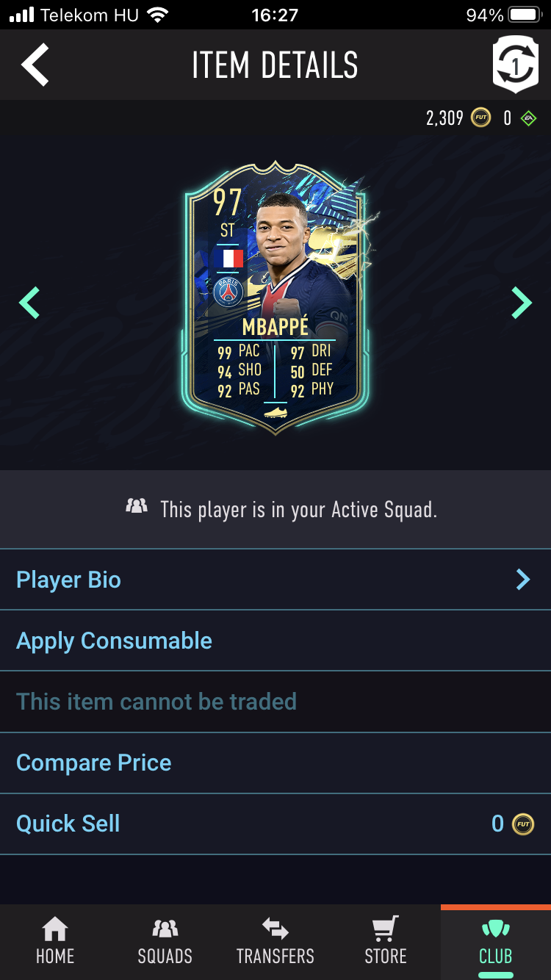
Task: Tap the disabled 'cannot be traded' row
Action: click(x=275, y=702)
